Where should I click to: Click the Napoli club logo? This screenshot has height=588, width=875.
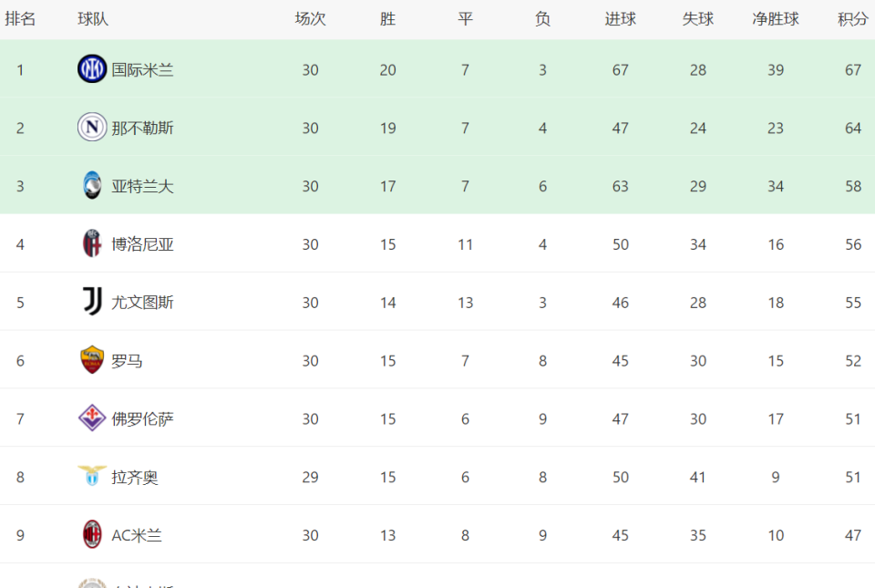(92, 128)
